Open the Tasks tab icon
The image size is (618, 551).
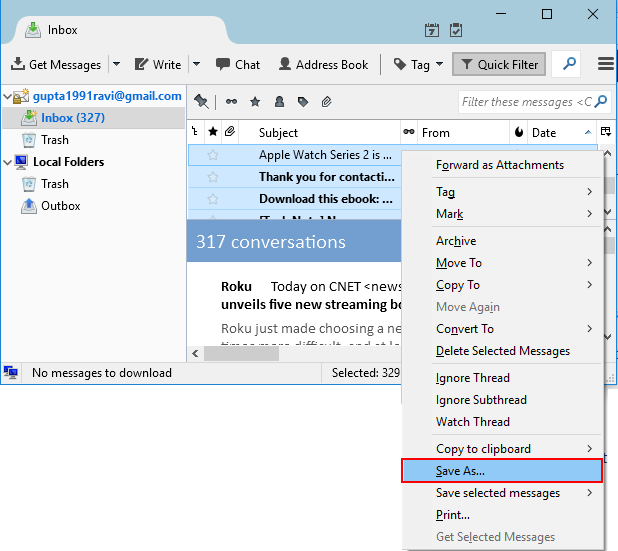point(456,30)
